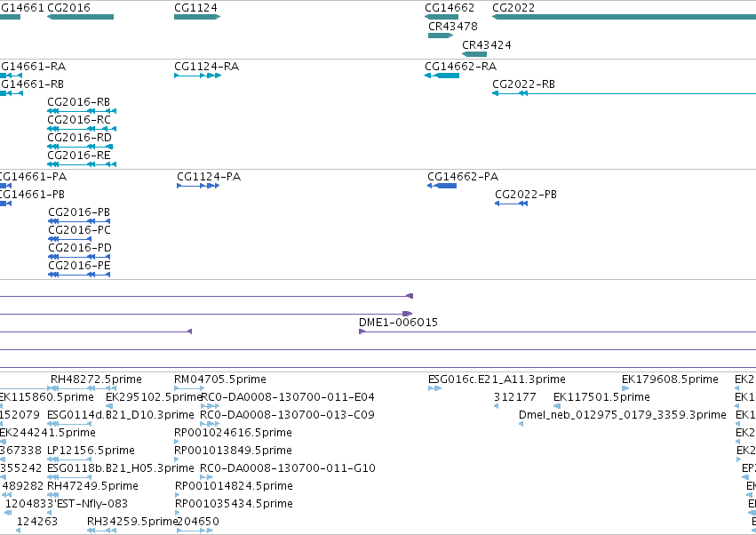Viewport: 756px width, 535px height.
Task: Select protein CG2016-PB
Action: coord(79,212)
